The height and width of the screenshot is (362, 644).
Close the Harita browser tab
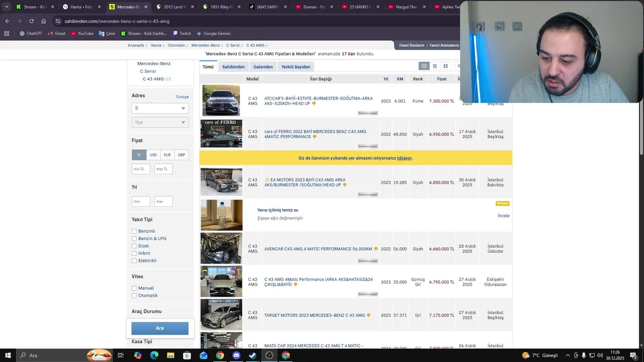tap(99, 7)
